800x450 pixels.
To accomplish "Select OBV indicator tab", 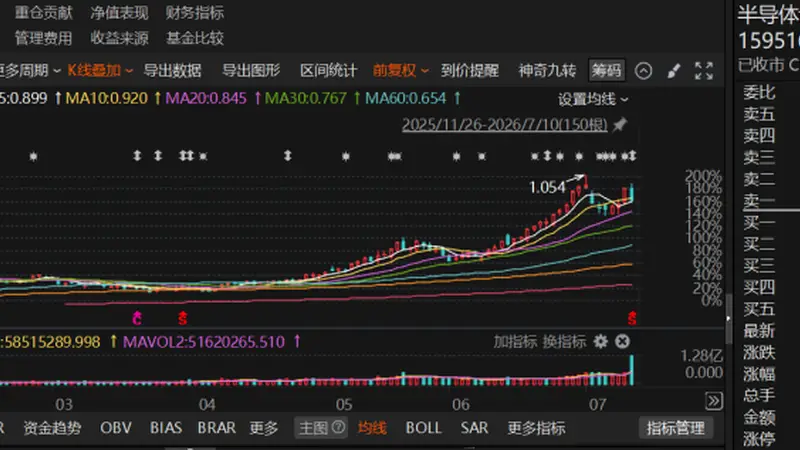I will pyautogui.click(x=116, y=428).
